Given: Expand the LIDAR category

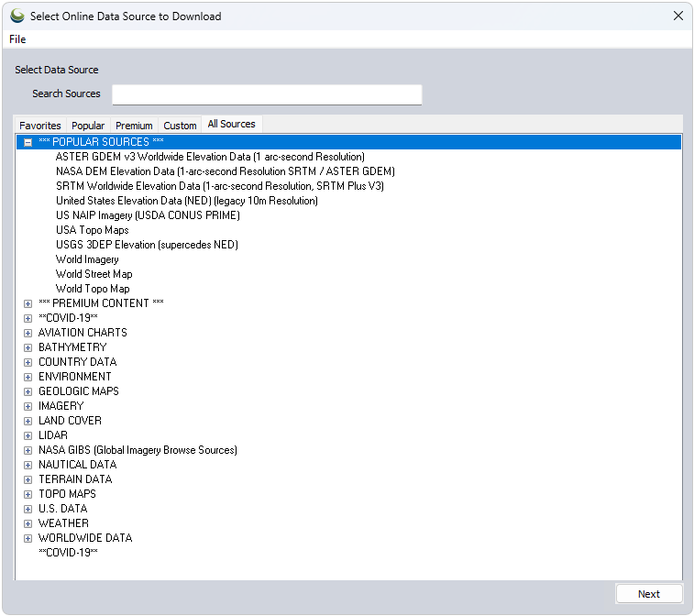Looking at the screenshot, I should [x=28, y=435].
